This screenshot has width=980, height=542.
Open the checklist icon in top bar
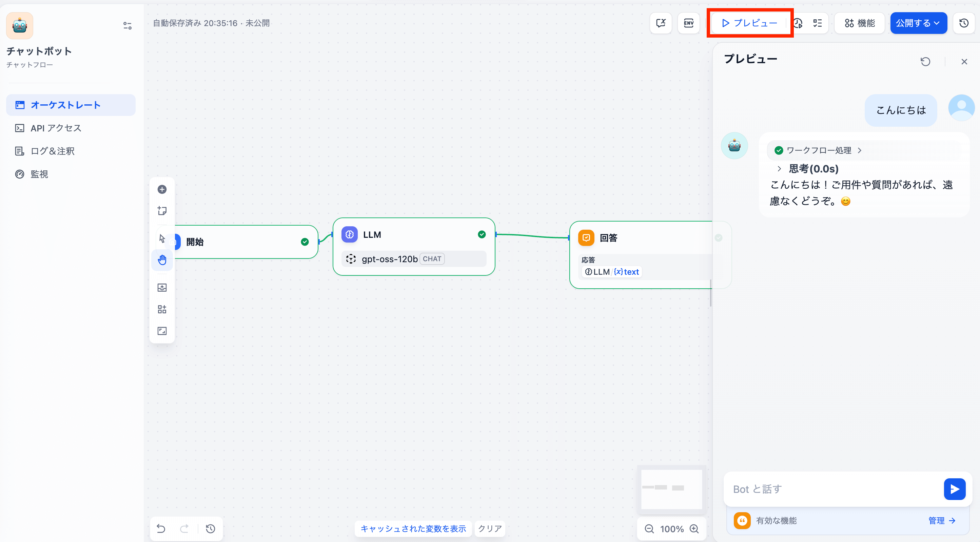[818, 23]
